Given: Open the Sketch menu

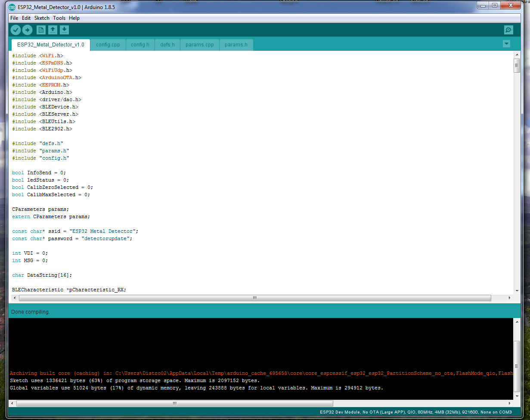Looking at the screenshot, I should pos(42,18).
